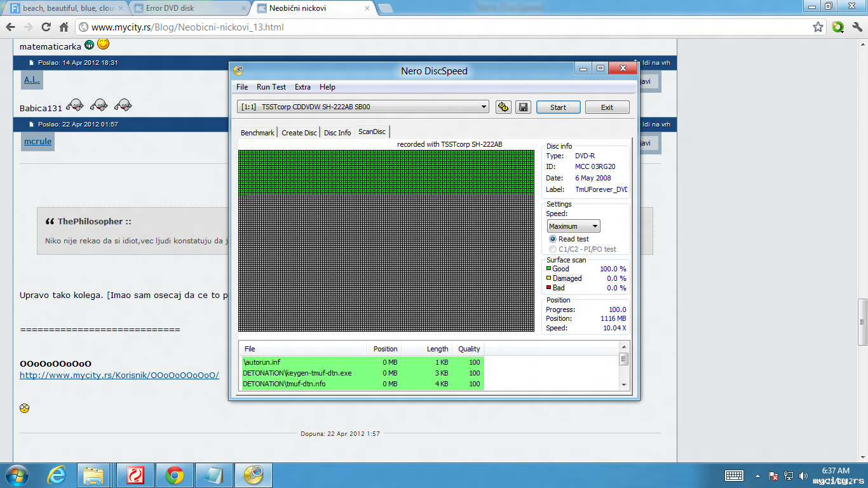The image size is (868, 488).
Task: Open the mcrule user link
Action: (x=38, y=141)
